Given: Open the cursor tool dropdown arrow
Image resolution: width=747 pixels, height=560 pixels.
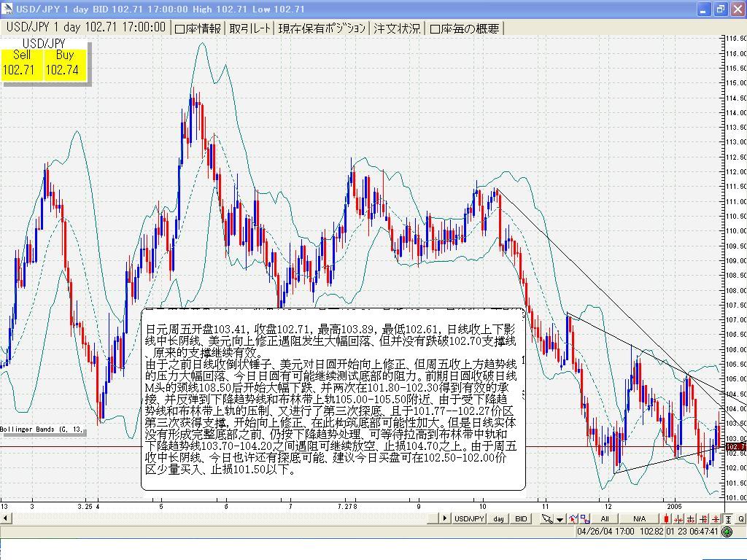Looking at the screenshot, I should coord(560,519).
